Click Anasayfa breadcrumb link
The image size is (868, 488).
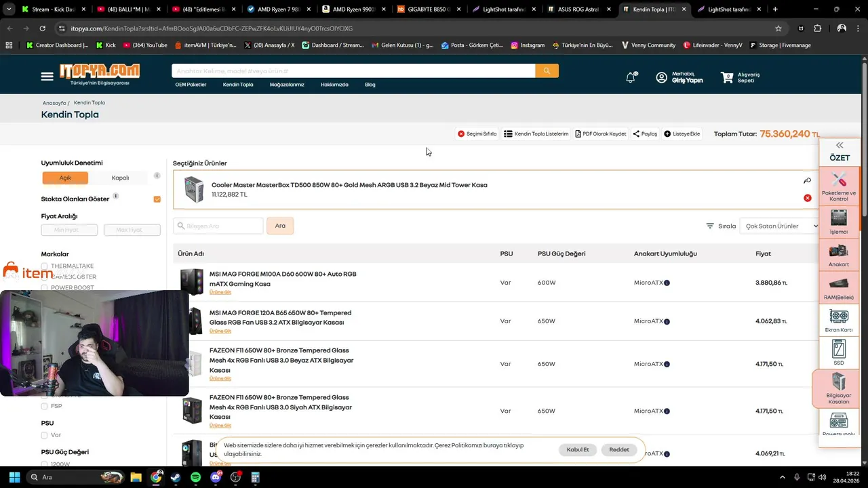click(x=54, y=103)
